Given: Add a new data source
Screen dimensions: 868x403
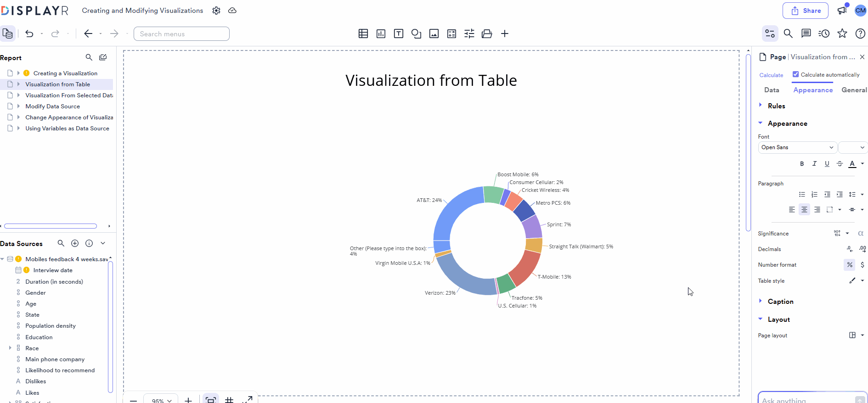Looking at the screenshot, I should coord(75,243).
